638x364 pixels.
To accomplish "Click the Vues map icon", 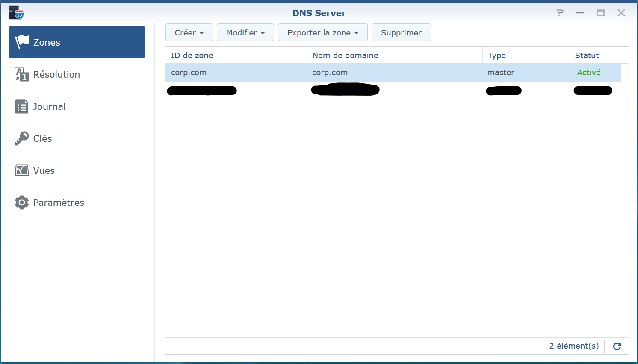I will [21, 170].
